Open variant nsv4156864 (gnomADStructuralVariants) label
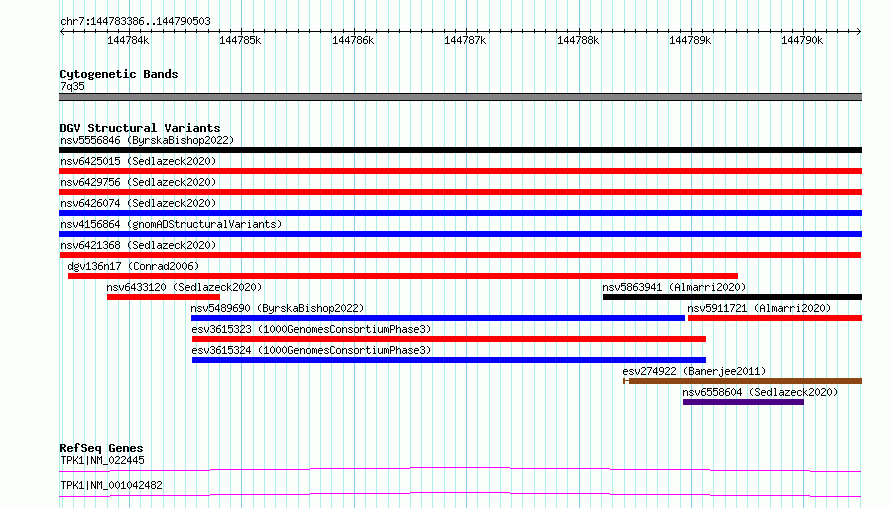Viewport: 890px width, 508px height. click(171, 224)
